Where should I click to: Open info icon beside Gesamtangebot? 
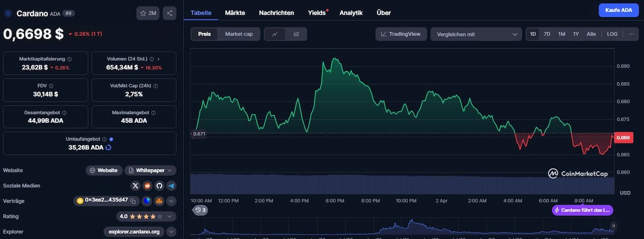click(x=64, y=113)
